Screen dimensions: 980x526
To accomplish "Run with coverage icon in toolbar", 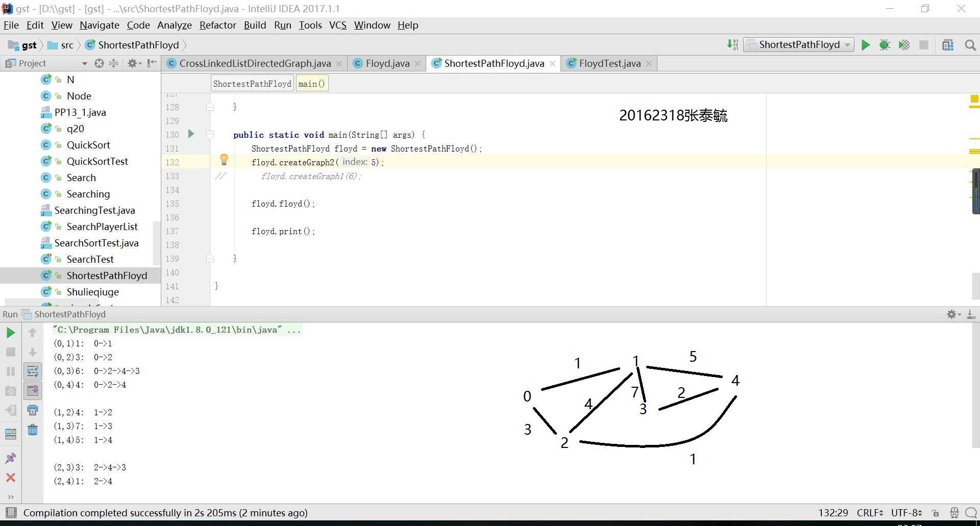I will [x=904, y=45].
